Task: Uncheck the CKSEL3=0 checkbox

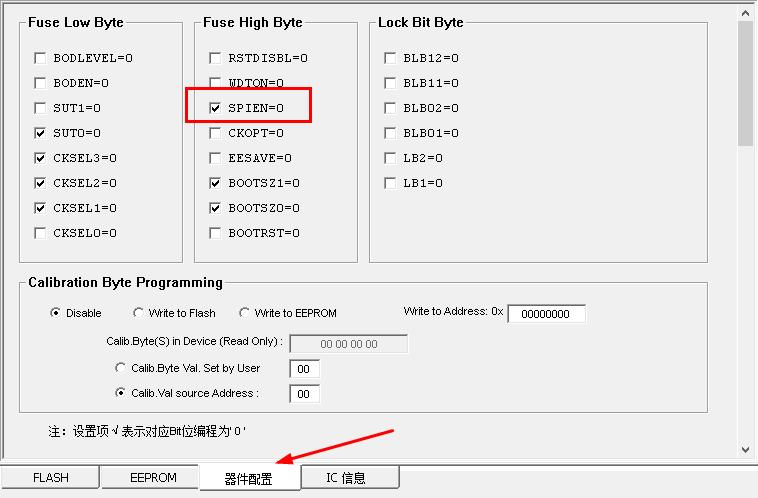Action: pos(41,158)
